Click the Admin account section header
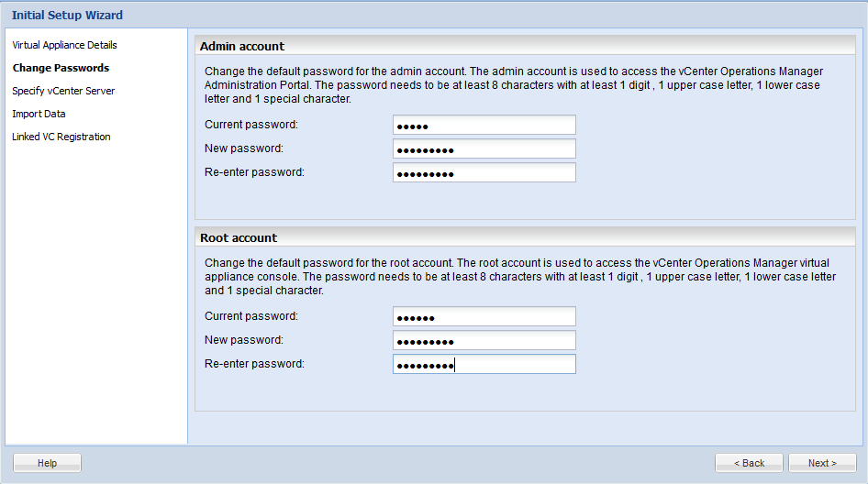Screen dimensions: 868x484 [x=242, y=46]
